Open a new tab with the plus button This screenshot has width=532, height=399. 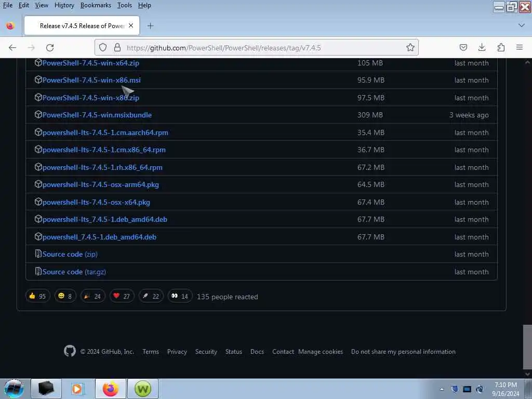(x=150, y=26)
